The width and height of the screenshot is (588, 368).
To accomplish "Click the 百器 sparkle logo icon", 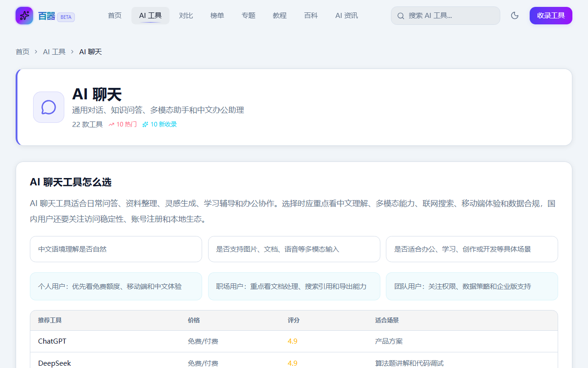I will click(24, 16).
